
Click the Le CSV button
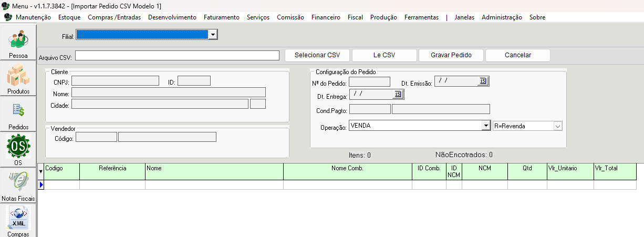point(384,55)
